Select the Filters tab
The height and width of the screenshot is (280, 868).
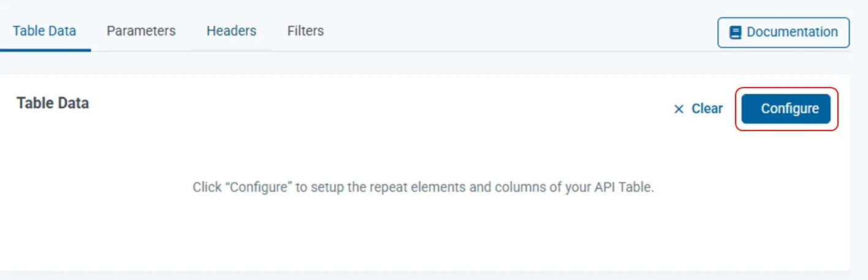point(305,31)
